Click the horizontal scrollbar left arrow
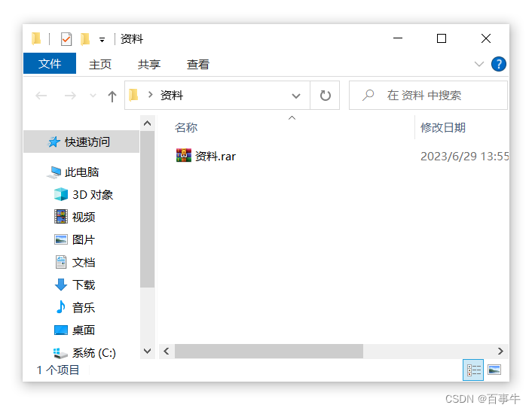The image size is (532, 411). point(167,351)
